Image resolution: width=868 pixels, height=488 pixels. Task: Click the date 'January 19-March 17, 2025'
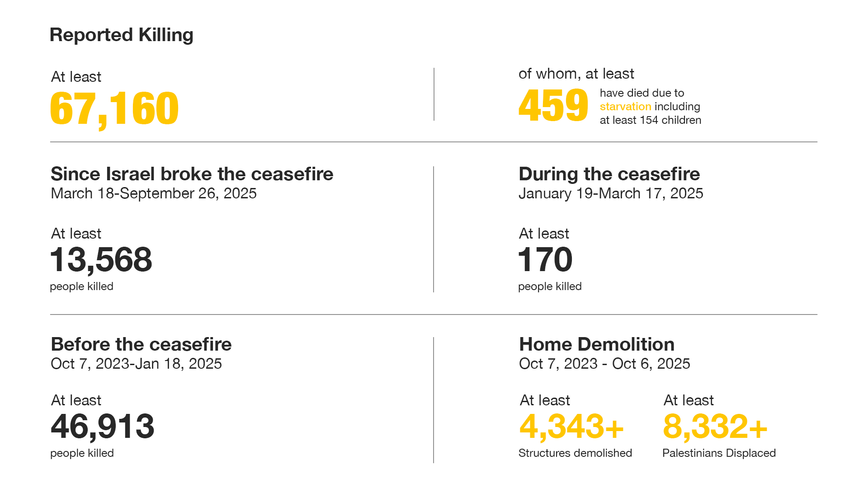point(610,193)
